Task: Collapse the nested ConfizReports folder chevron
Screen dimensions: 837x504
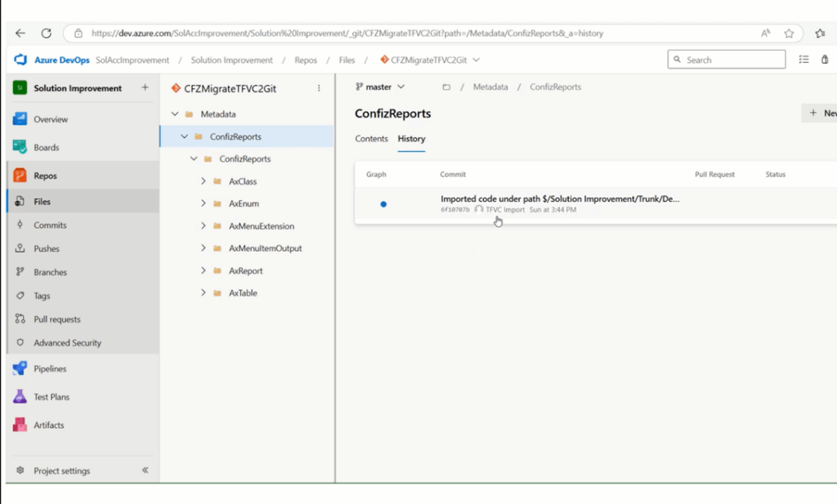Action: pyautogui.click(x=194, y=159)
